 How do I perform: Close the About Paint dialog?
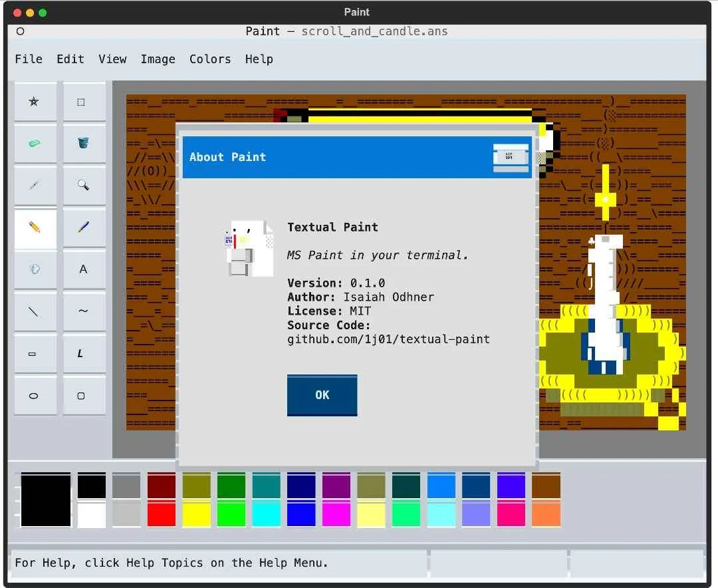(511, 157)
